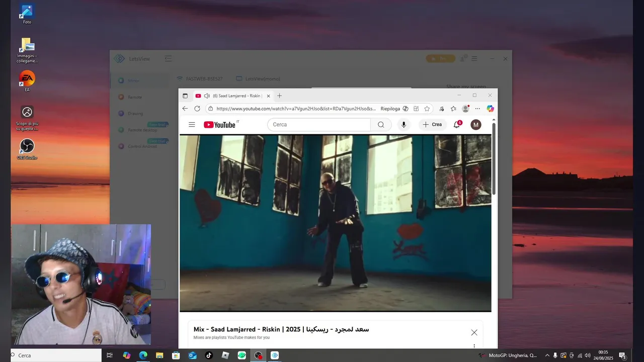The width and height of the screenshot is (644, 362).
Task: Click the LetsView(momo) device name
Action: [x=258, y=79]
